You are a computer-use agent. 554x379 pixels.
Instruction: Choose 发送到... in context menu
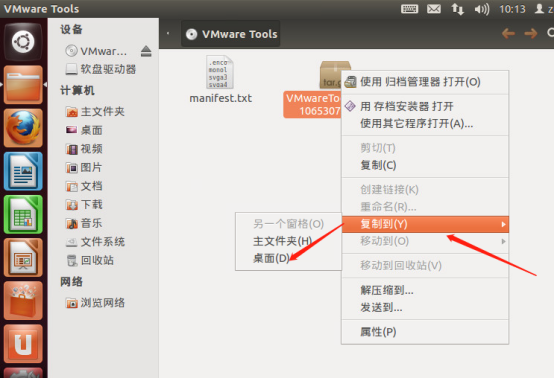point(425,307)
